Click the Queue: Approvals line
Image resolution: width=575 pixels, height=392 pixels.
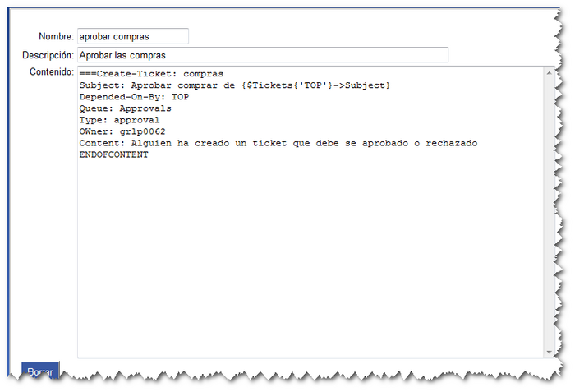(126, 108)
